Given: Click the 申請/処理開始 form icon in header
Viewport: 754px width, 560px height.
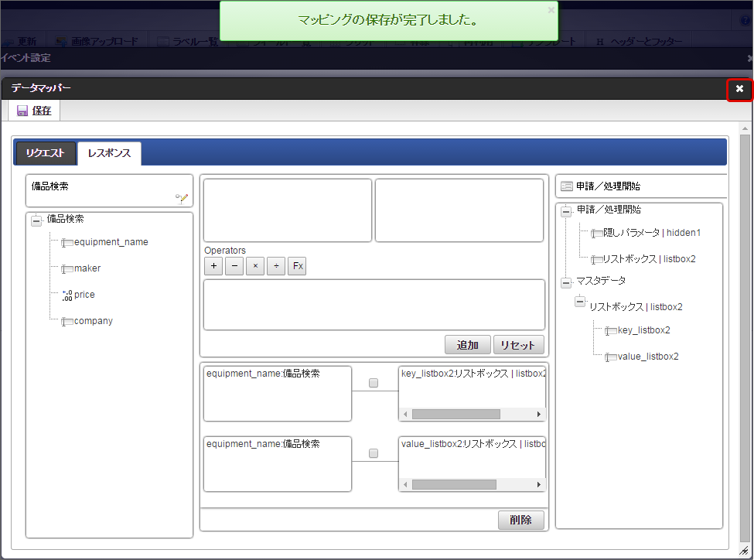Looking at the screenshot, I should [567, 186].
